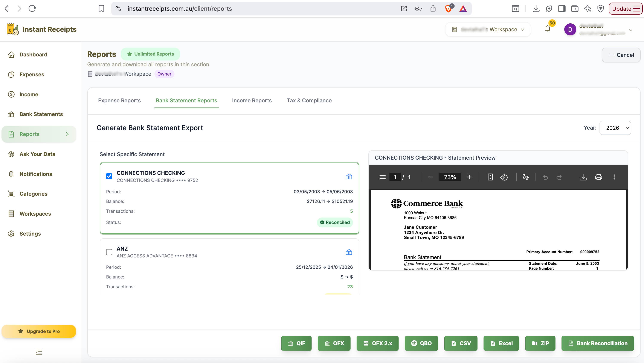Click the browser address bar URL

tap(180, 9)
